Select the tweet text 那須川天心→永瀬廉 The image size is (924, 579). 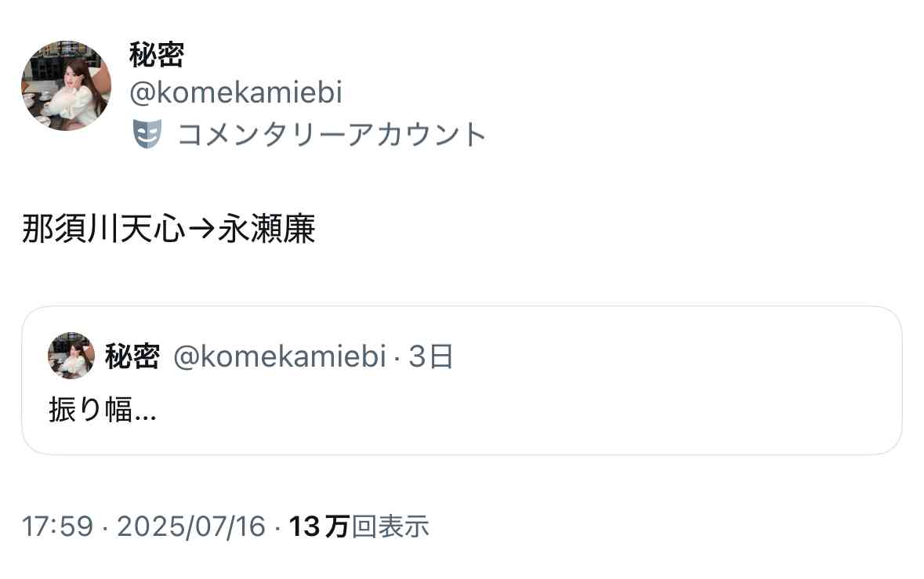pos(168,229)
